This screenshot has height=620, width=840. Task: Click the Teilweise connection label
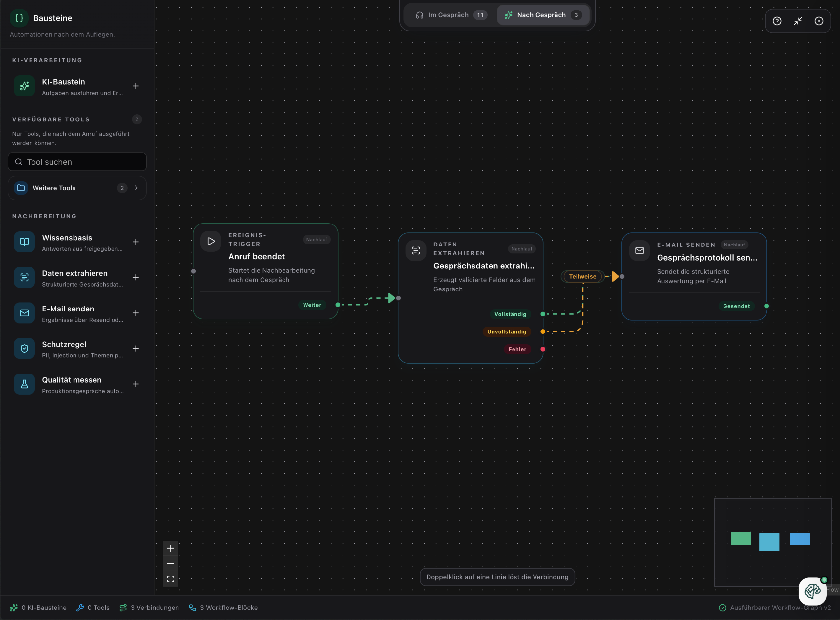(583, 277)
